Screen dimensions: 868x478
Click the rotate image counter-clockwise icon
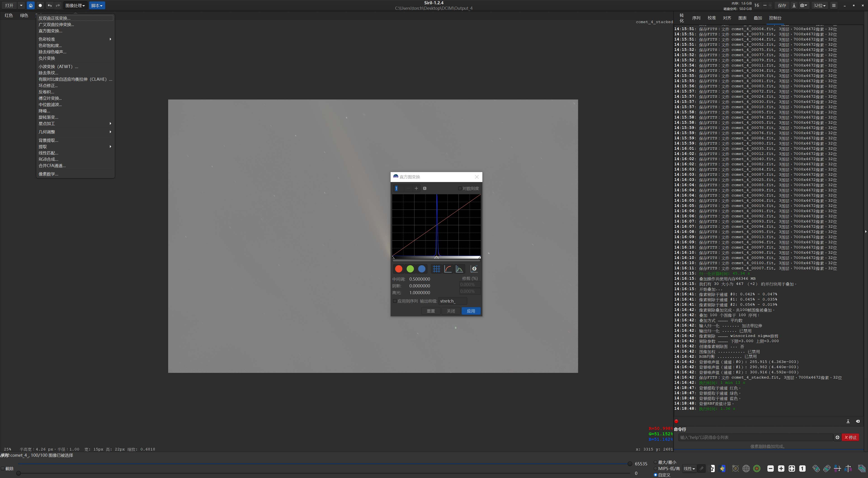[816, 469]
